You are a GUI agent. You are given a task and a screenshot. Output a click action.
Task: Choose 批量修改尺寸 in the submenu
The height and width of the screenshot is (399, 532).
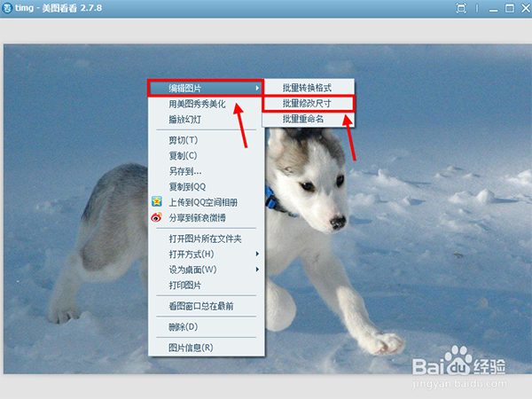pos(308,103)
